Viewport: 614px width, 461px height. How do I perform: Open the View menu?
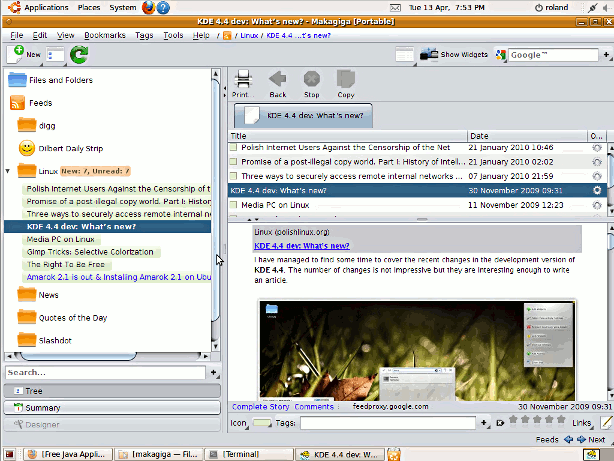coord(65,35)
